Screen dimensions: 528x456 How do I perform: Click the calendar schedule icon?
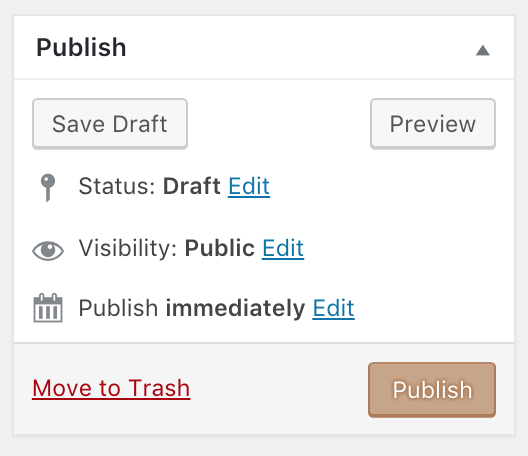coord(48,308)
